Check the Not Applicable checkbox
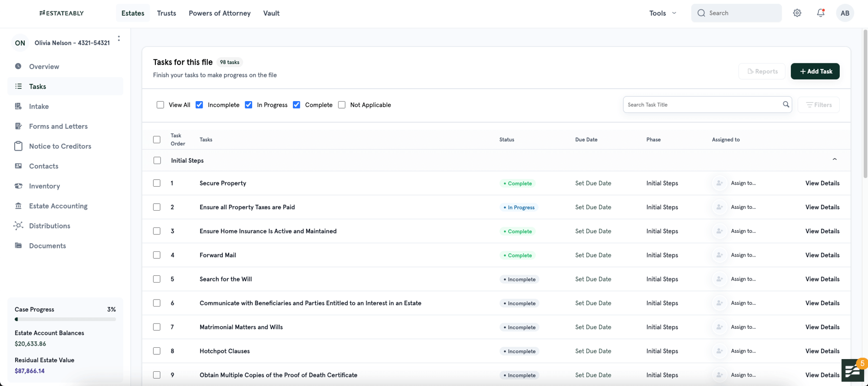 point(342,105)
